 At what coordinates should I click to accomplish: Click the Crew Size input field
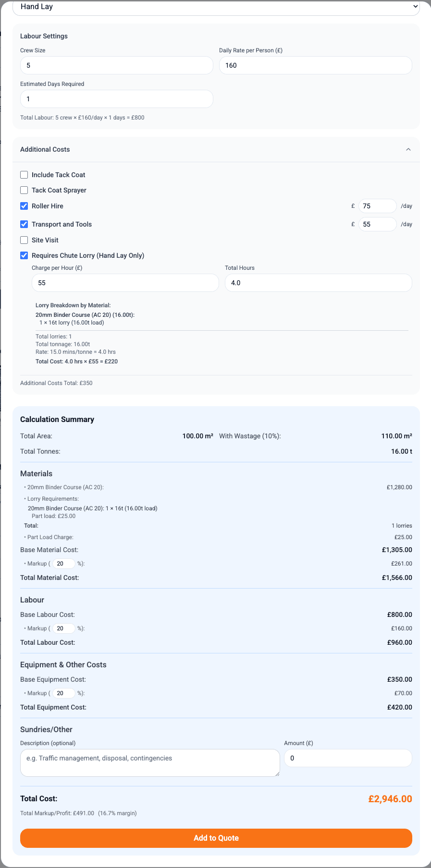(x=116, y=65)
